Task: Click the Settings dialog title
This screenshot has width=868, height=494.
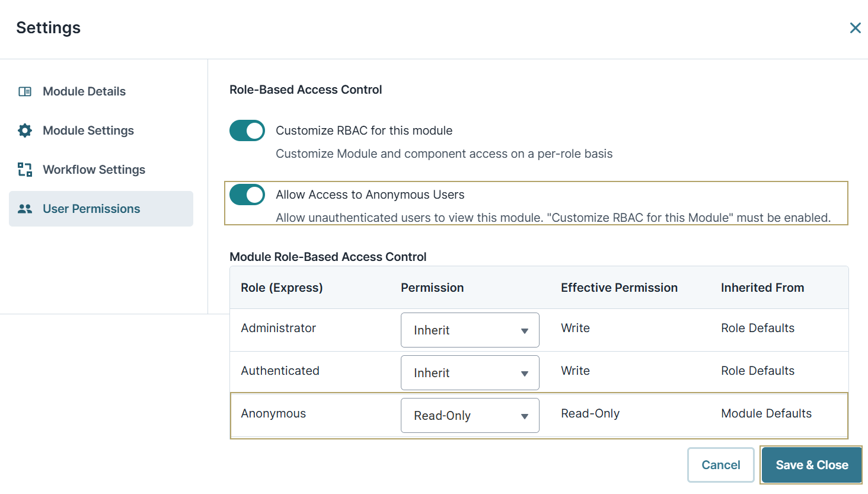Action: [x=48, y=28]
